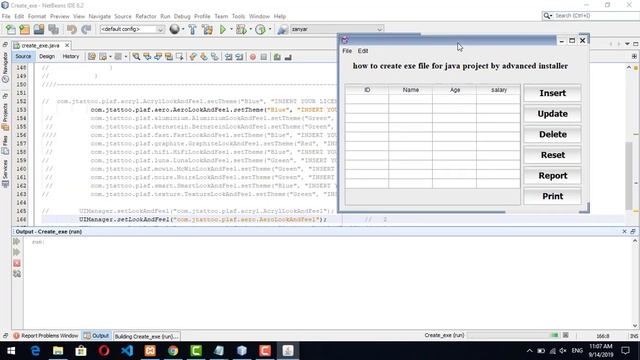Screen dimensions: 640x360
Task: Open the Tools menu
Action: tap(238, 16)
